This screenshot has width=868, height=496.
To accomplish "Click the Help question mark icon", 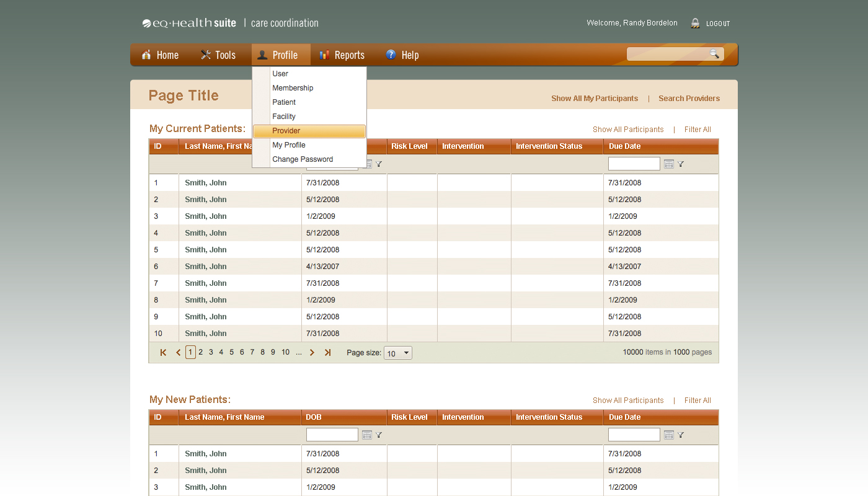I will coord(391,55).
